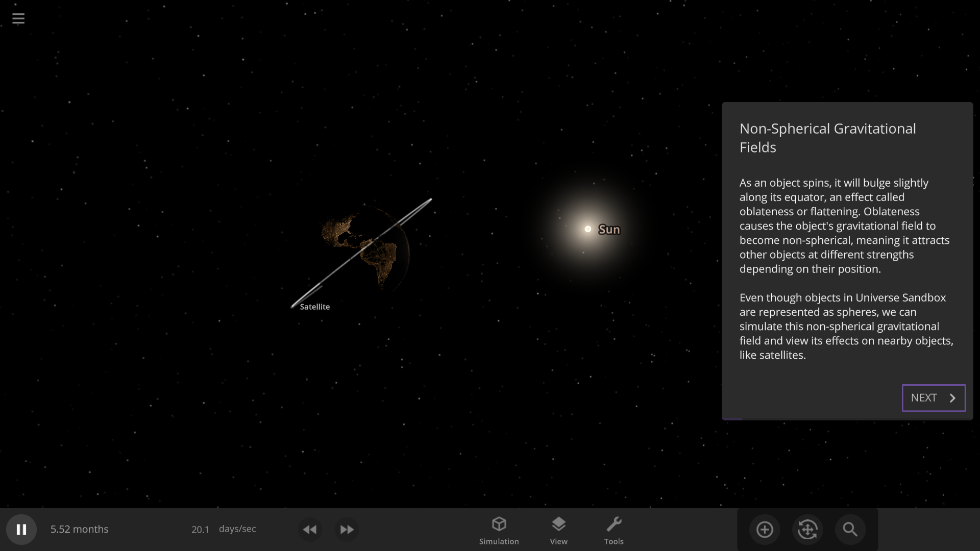Open the Add object panel

pyautogui.click(x=765, y=530)
